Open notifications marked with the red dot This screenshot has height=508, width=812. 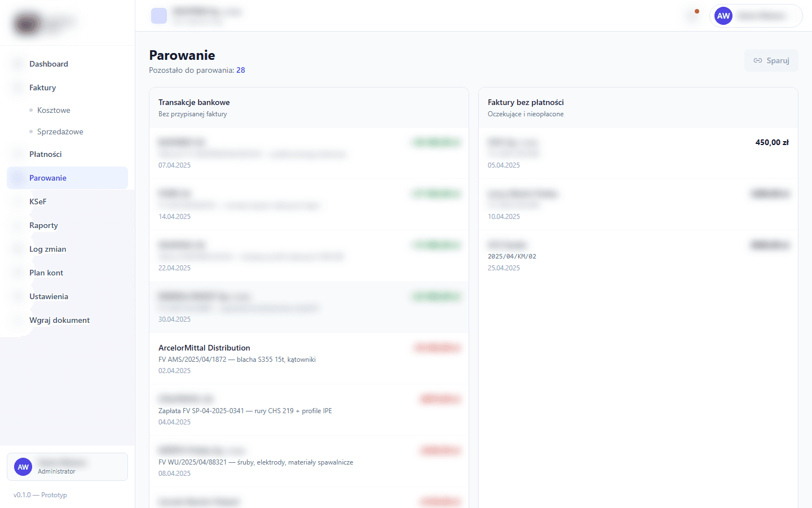693,16
